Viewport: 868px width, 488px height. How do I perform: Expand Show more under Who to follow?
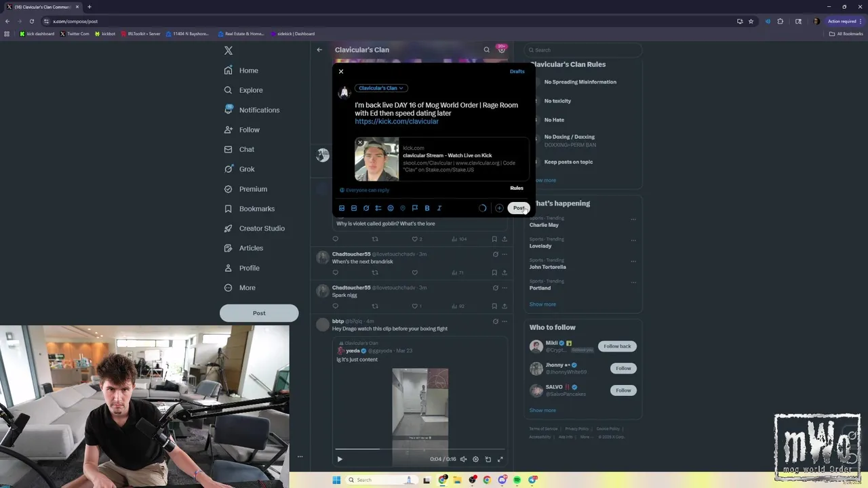click(542, 410)
